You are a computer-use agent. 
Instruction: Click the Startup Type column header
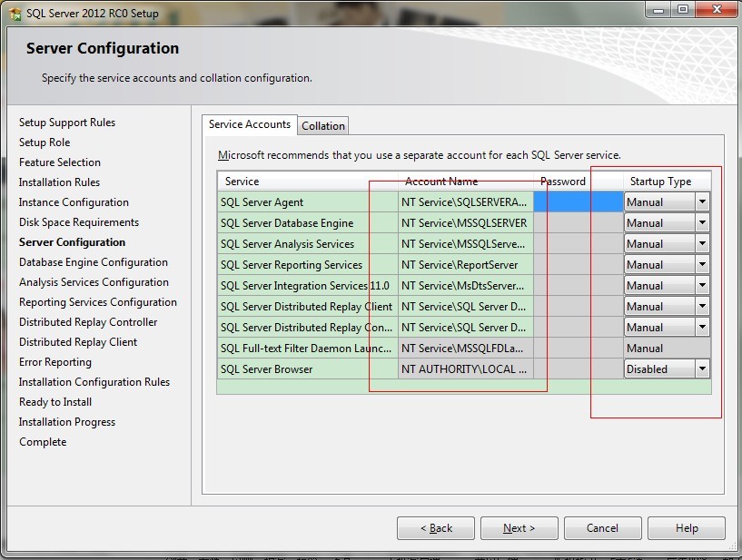click(x=668, y=182)
